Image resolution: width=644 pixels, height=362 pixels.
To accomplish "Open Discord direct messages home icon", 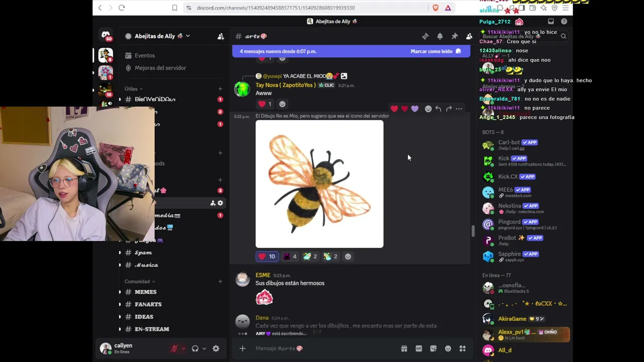I will [x=106, y=36].
